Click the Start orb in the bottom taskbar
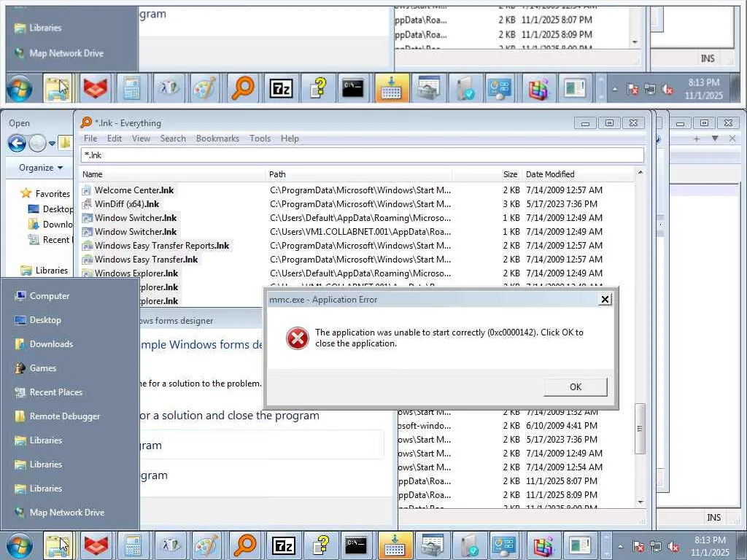 point(20,545)
